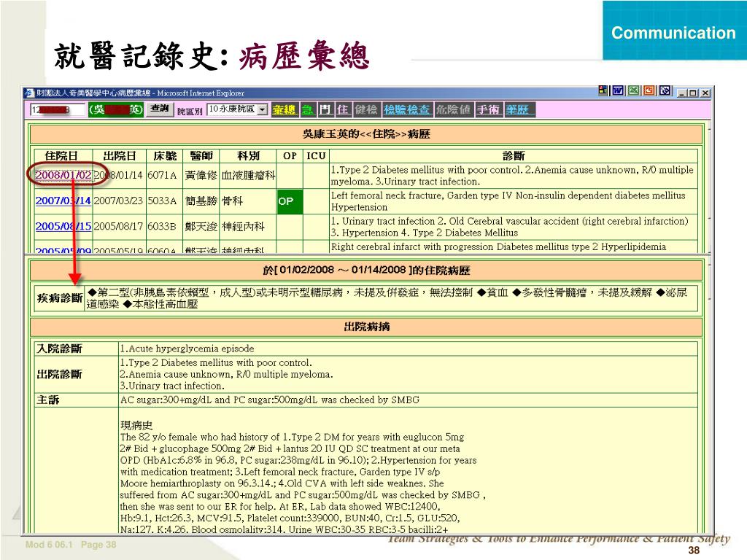Viewport: 747px width, 560px height.
Task: Click the patient name label beside 查詢
Action: pos(116,110)
